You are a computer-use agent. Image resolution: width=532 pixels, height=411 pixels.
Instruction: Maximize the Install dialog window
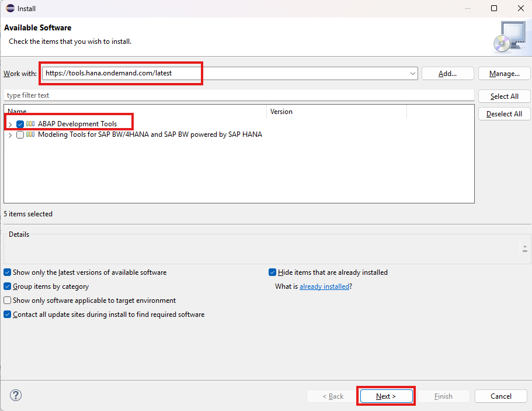(x=494, y=8)
